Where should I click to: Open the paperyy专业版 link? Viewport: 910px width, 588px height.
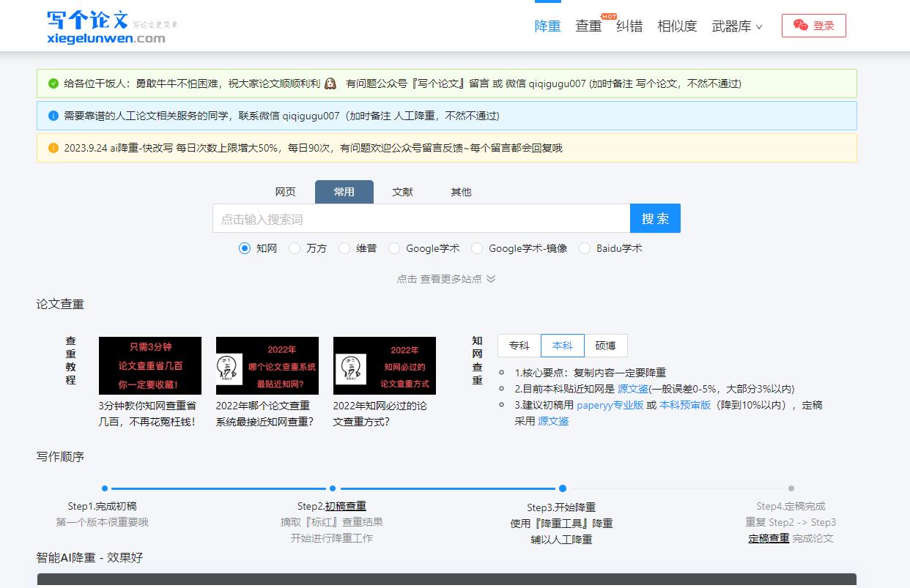click(x=610, y=405)
